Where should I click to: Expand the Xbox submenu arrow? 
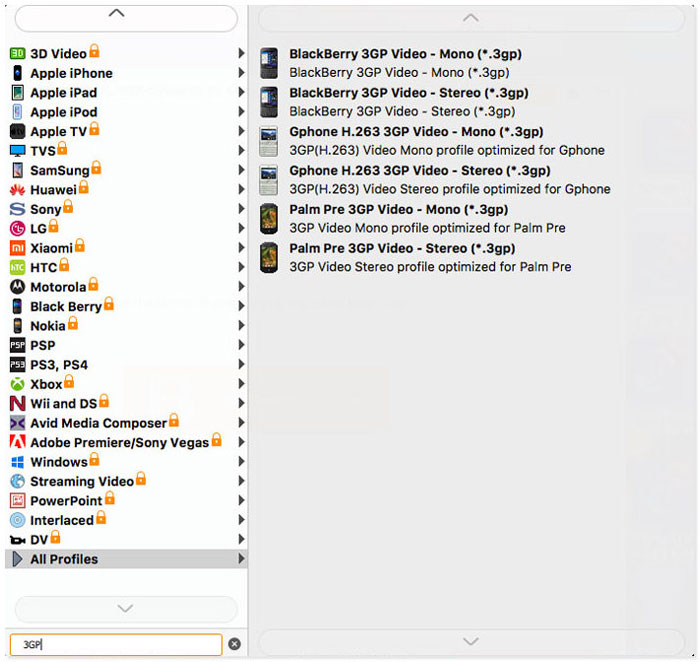click(x=242, y=384)
